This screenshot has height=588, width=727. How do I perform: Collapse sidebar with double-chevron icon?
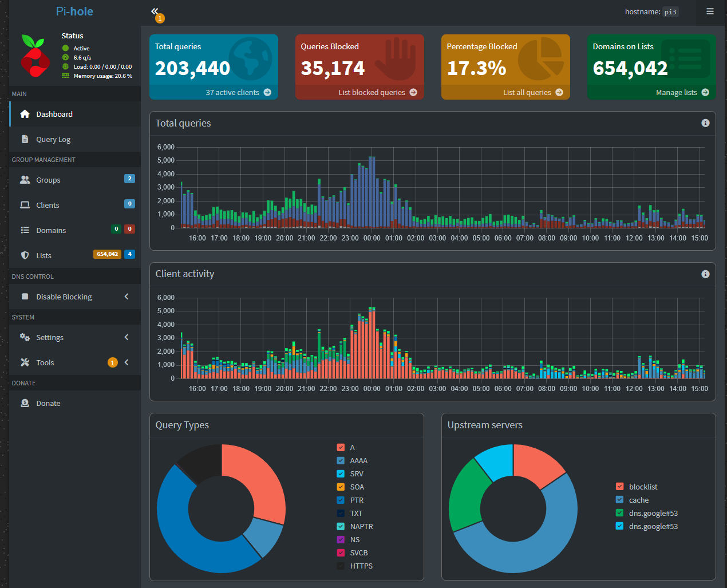(155, 11)
